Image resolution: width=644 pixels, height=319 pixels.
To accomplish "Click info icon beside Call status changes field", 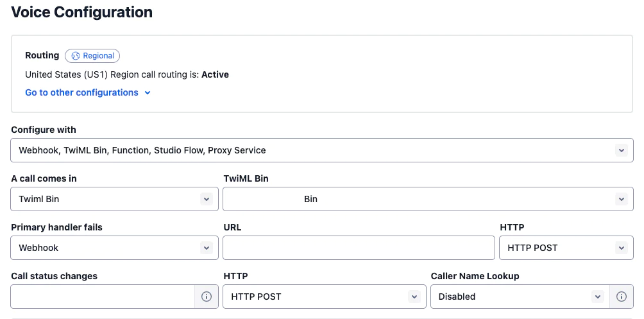I will pos(206,297).
